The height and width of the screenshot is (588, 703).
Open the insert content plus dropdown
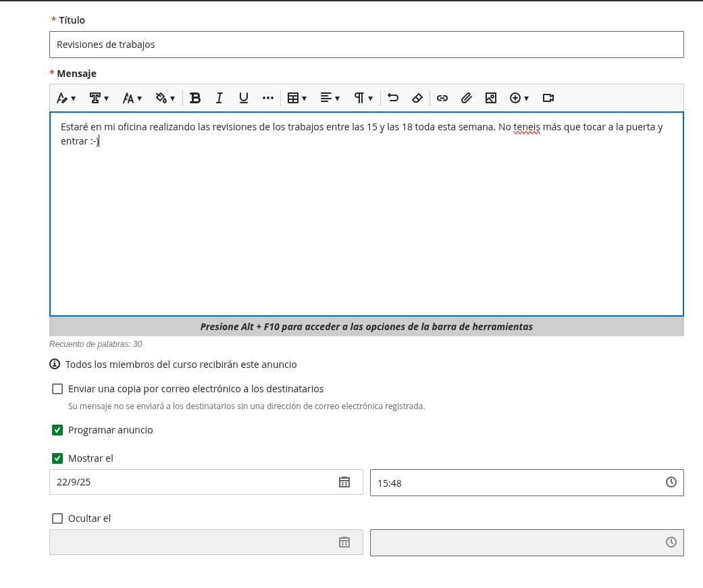click(x=519, y=98)
